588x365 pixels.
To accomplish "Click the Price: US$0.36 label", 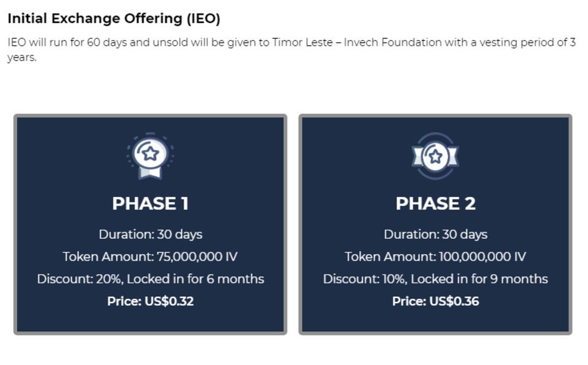I will click(x=435, y=301).
